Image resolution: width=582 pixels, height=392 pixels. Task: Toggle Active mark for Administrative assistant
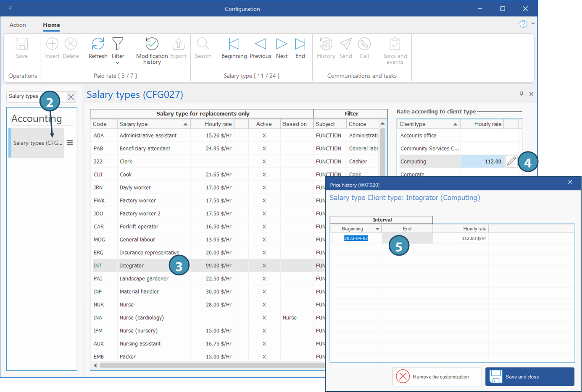point(264,136)
